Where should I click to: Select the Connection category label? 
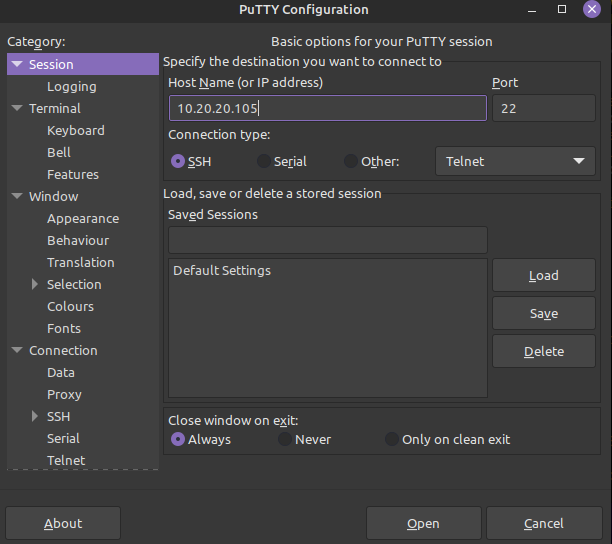pos(63,350)
